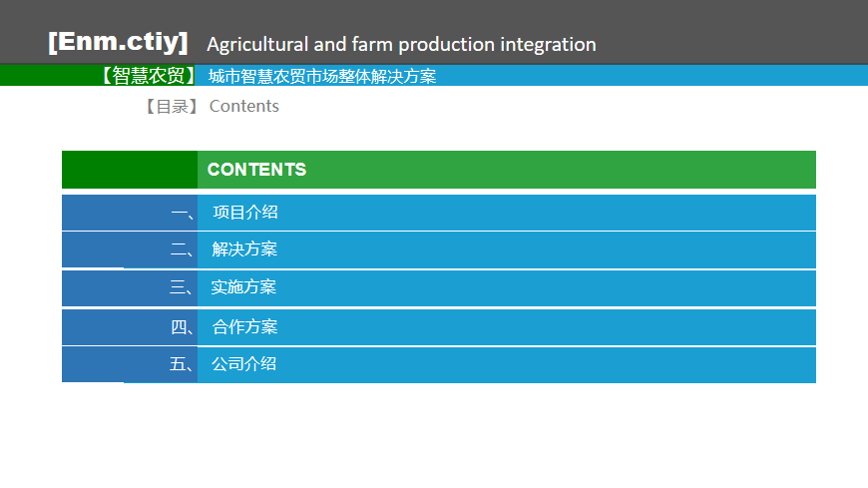Select the "Agricultural and farm production integration" title

(401, 44)
